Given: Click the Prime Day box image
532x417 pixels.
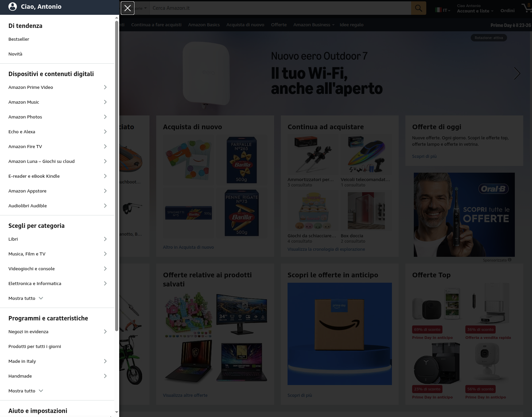Looking at the screenshot, I should [340, 334].
